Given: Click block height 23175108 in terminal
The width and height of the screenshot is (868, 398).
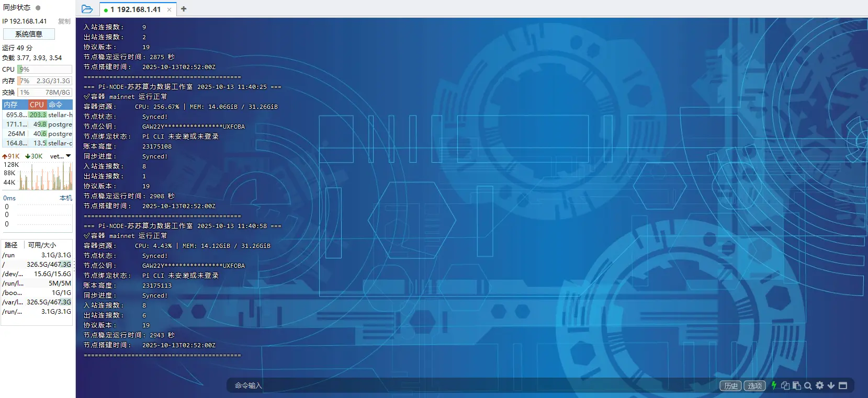Looking at the screenshot, I should [x=157, y=146].
